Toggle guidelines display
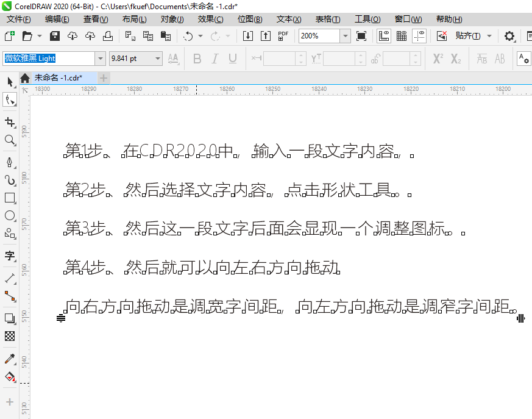 point(419,35)
